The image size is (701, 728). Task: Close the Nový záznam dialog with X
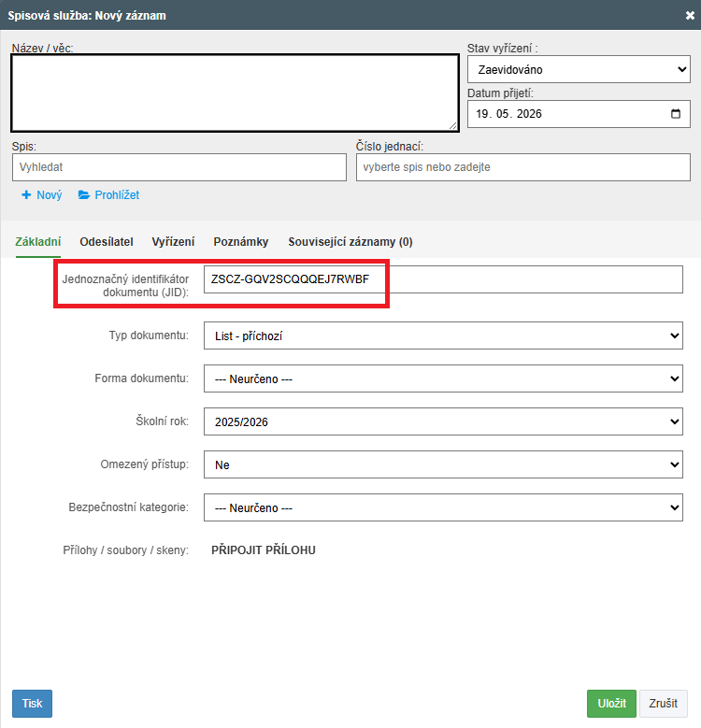690,15
